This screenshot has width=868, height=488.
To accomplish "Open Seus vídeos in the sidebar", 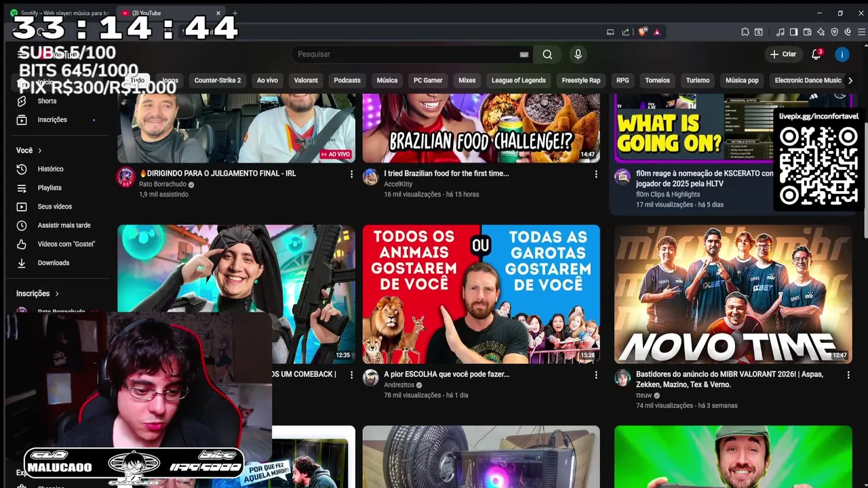I will click(x=56, y=207).
